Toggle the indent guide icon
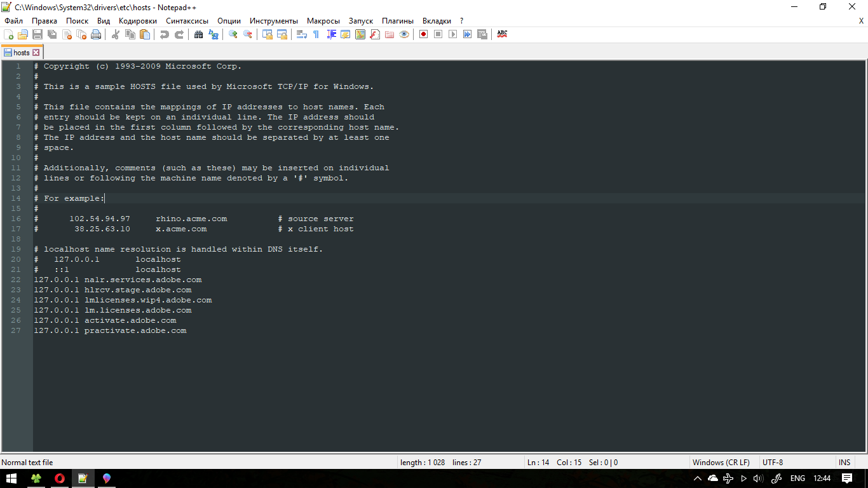Viewport: 868px width, 488px height. point(331,34)
